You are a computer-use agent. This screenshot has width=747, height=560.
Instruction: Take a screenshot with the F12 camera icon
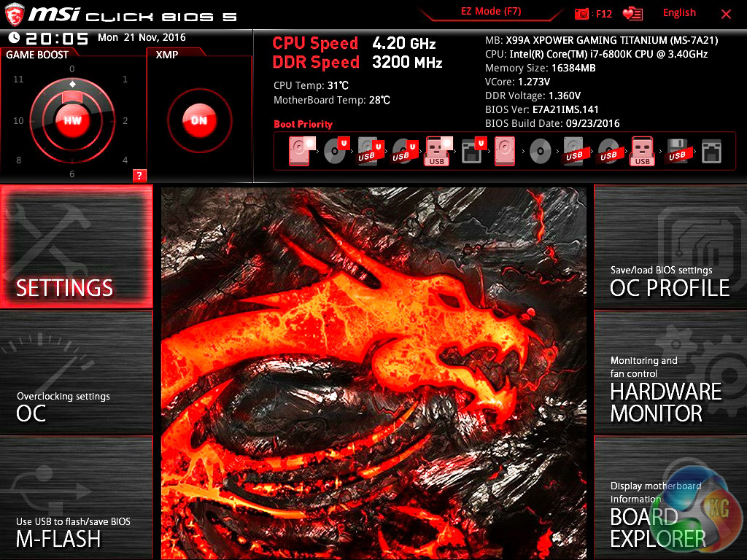pyautogui.click(x=581, y=14)
